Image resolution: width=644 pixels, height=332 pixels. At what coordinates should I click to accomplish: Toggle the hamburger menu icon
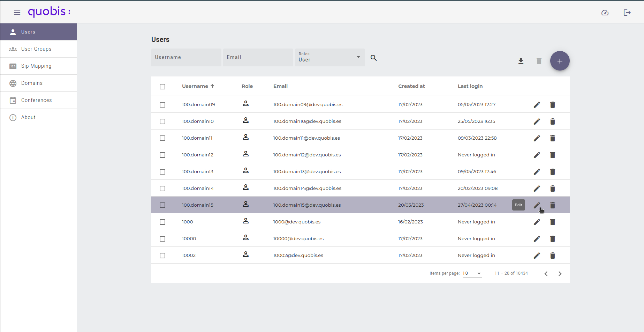click(17, 13)
